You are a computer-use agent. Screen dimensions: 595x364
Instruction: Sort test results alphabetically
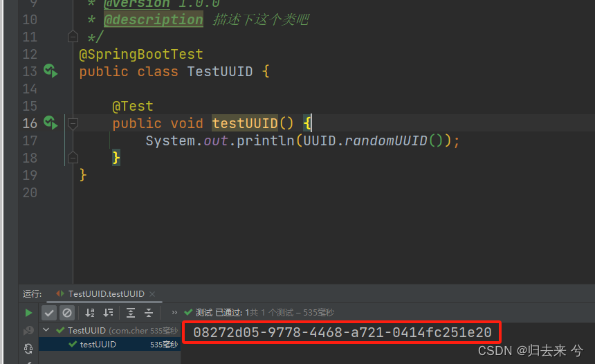pos(90,313)
